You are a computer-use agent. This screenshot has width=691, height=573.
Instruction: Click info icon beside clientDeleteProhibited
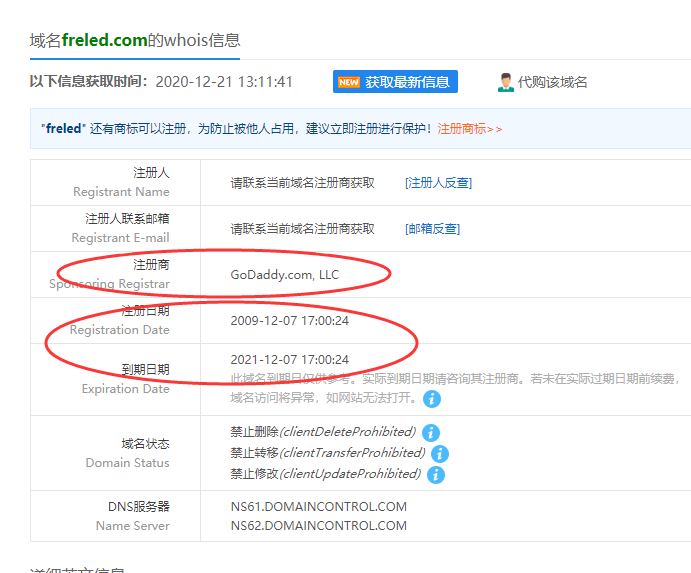(x=431, y=433)
